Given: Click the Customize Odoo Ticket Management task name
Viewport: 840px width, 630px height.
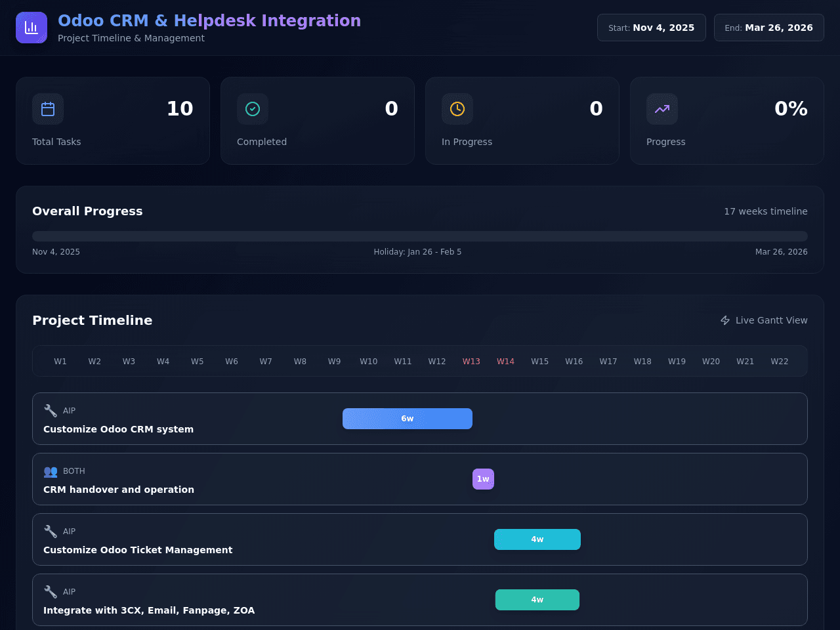Looking at the screenshot, I should (x=138, y=550).
